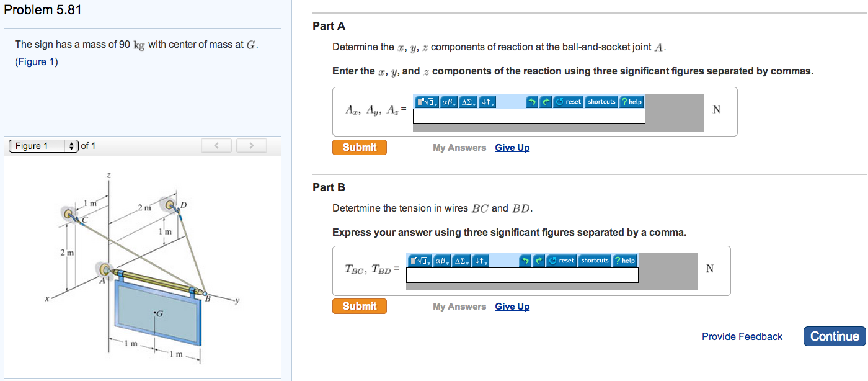Click the help question-mark icon in Part B
868x381 pixels.
pos(625,261)
